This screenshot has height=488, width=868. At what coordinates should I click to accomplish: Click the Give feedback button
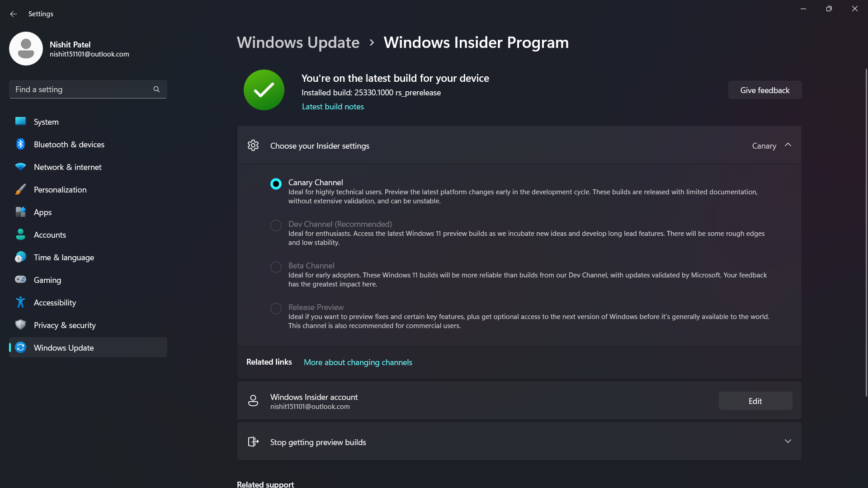click(x=764, y=89)
